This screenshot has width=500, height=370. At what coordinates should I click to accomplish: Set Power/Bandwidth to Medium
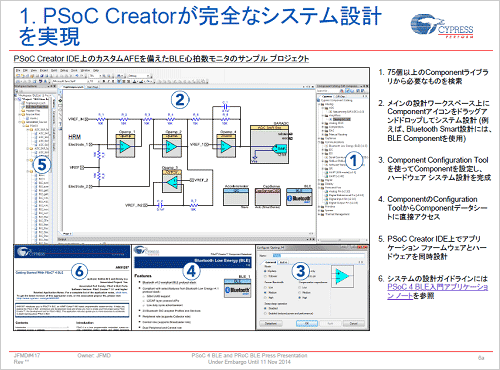click(266, 292)
